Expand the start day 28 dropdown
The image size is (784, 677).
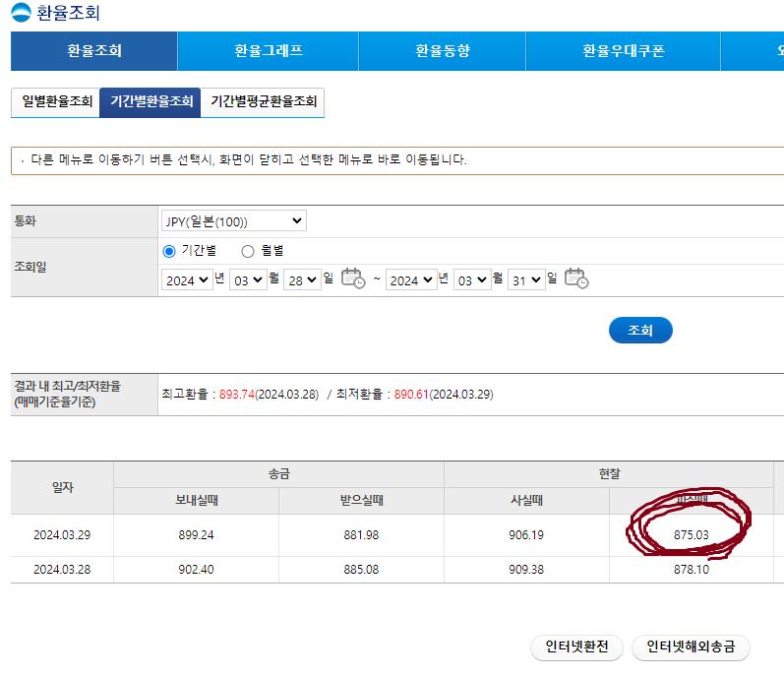[x=302, y=280]
